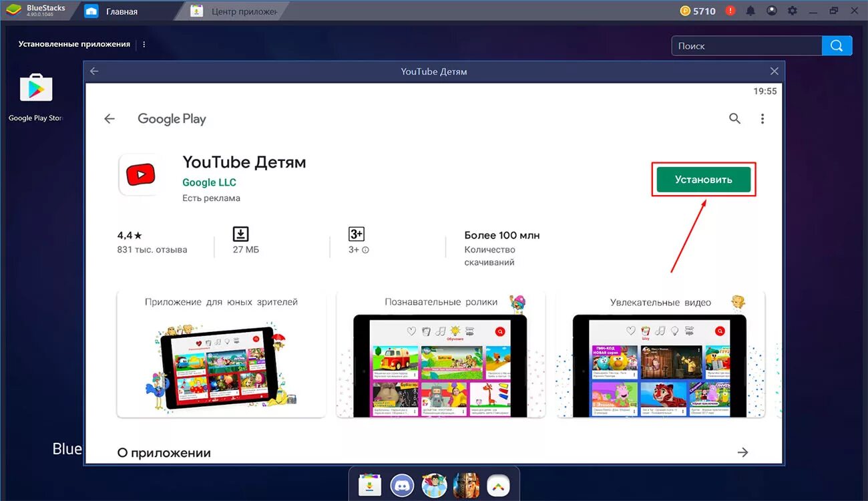This screenshot has width=868, height=501.
Task: Open screenshot Увлекательные видео
Action: tap(660, 354)
